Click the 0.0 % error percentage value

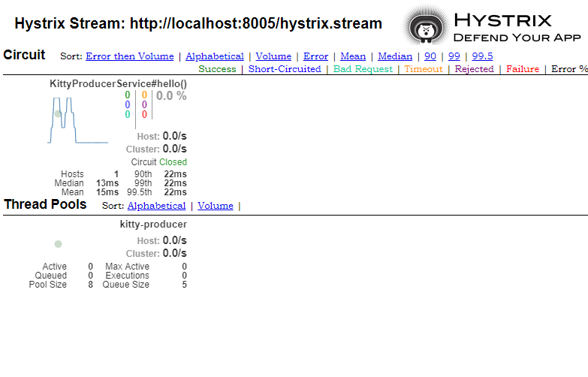pos(171,96)
